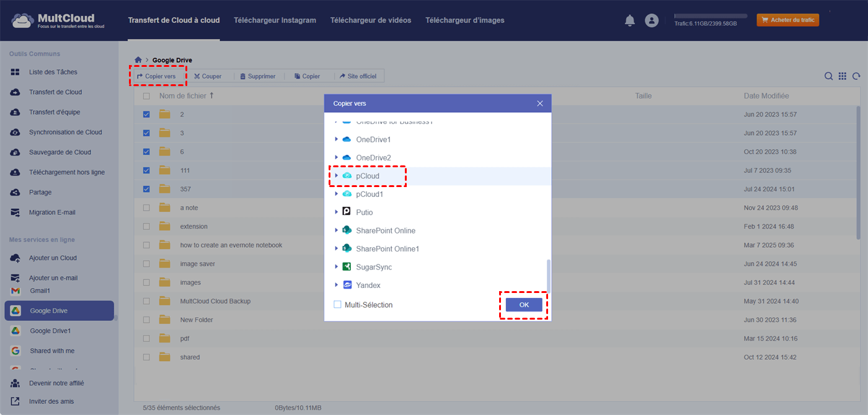Check the checkbox for extension folder
Image resolution: width=868 pixels, height=415 pixels.
click(x=146, y=227)
